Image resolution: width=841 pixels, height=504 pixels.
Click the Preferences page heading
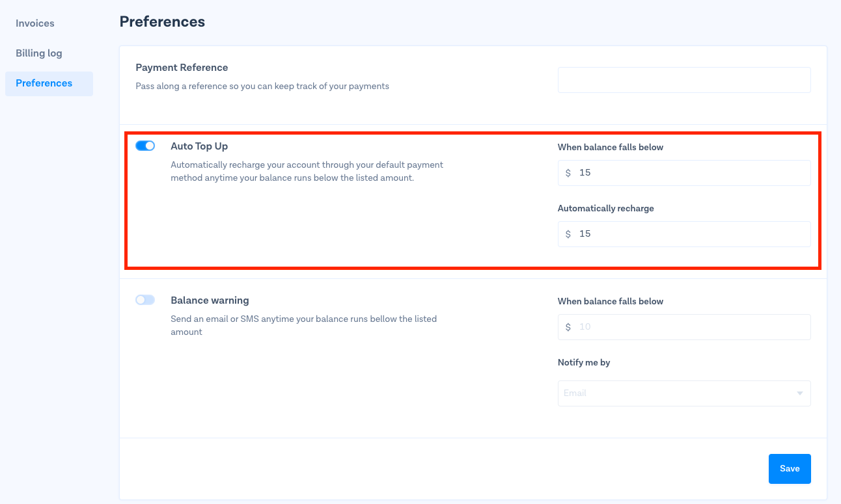[162, 21]
